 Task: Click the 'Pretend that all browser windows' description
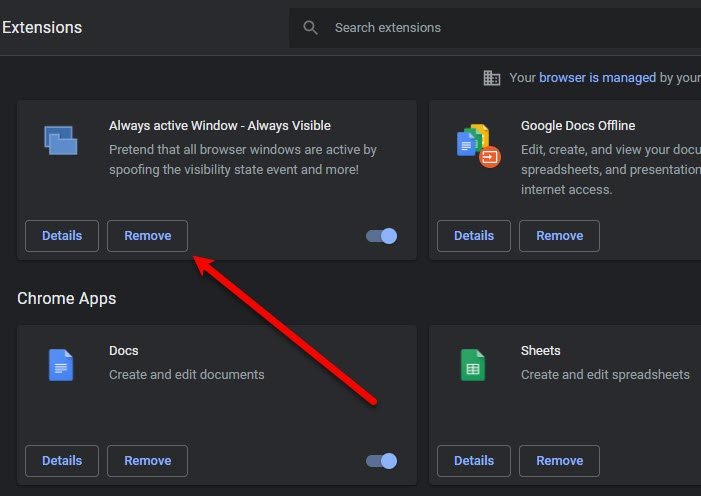coord(243,160)
